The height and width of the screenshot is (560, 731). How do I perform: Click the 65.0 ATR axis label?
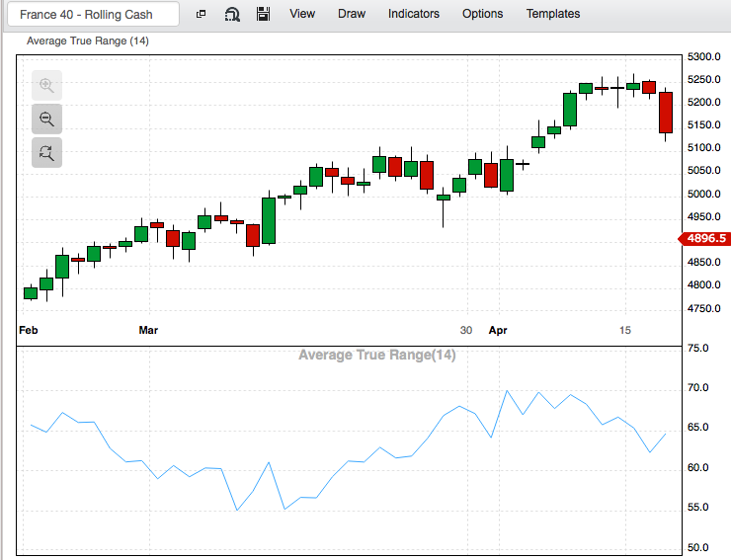pyautogui.click(x=697, y=427)
